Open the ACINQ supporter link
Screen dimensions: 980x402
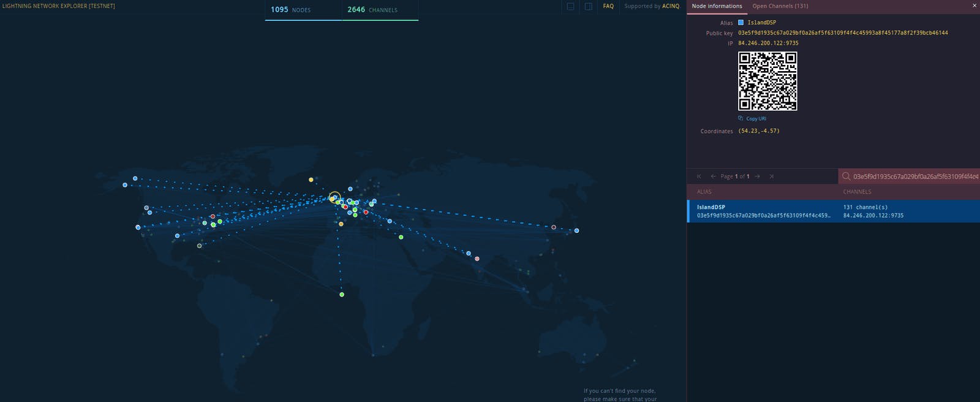(671, 6)
